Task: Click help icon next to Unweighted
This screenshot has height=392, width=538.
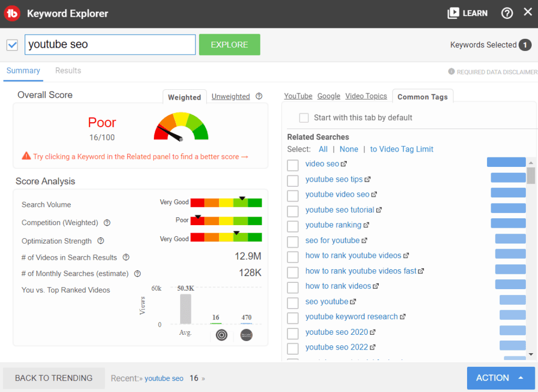Action: pyautogui.click(x=259, y=96)
